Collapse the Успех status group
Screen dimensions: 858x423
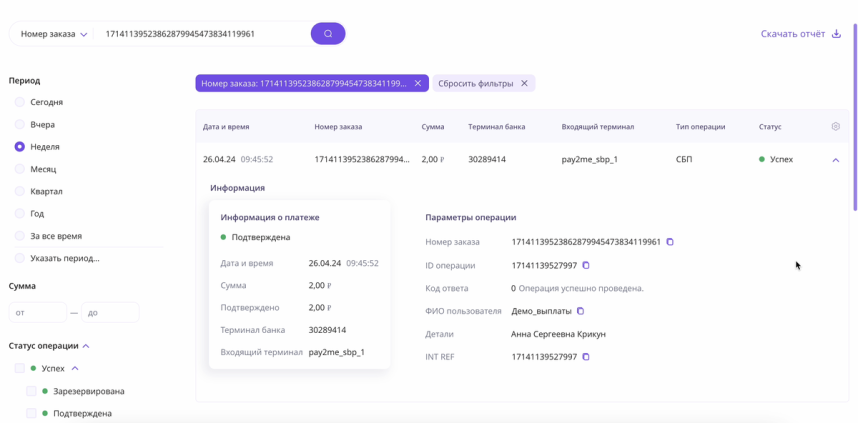(x=75, y=369)
